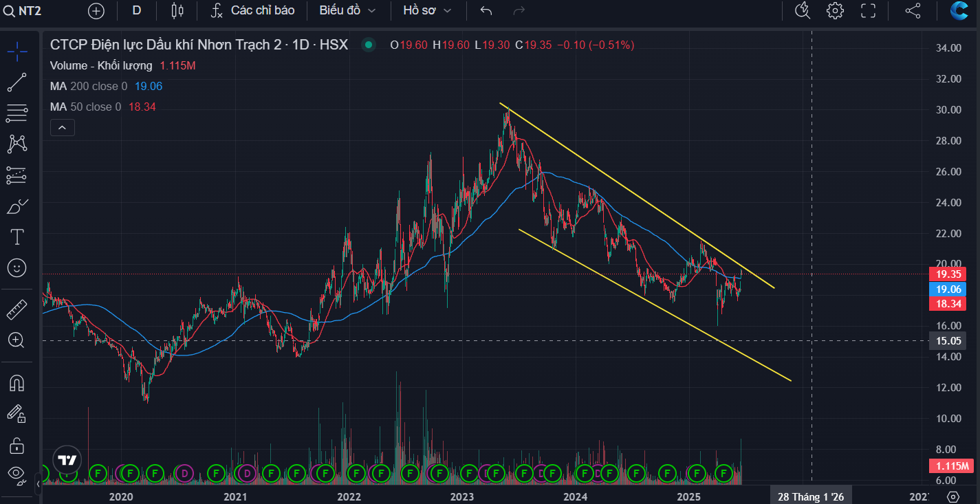Redo the last chart action

click(x=519, y=10)
